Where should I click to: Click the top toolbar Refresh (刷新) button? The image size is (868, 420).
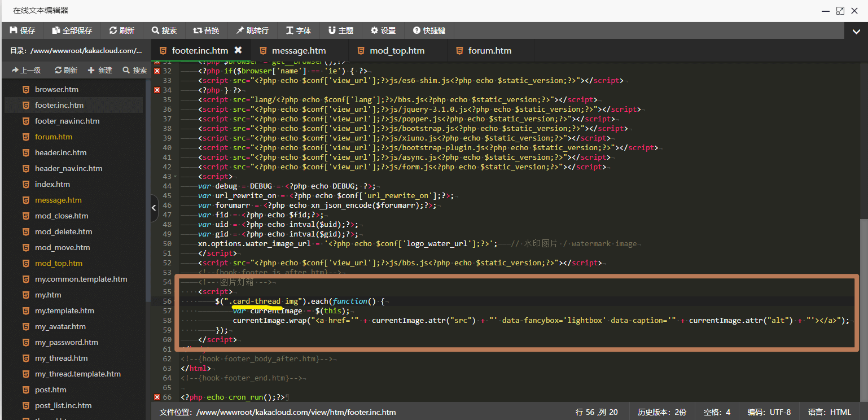coord(122,30)
